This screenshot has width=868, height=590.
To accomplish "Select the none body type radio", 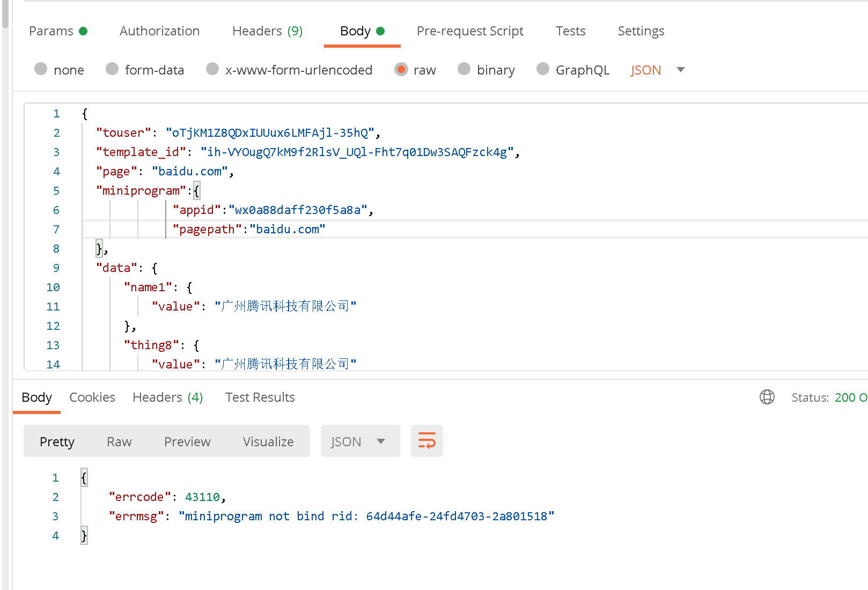I will point(41,69).
